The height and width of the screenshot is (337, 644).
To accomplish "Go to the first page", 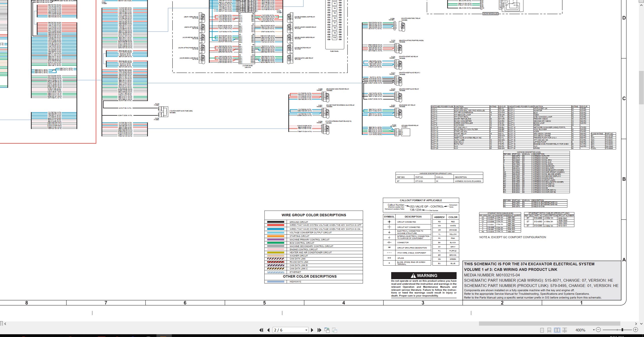I will [x=261, y=330].
